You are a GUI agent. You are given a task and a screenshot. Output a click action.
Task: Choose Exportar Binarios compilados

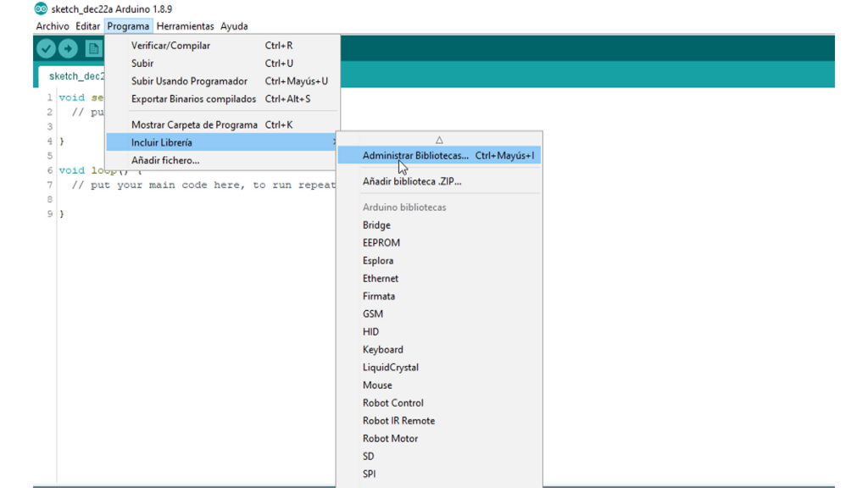coord(193,99)
